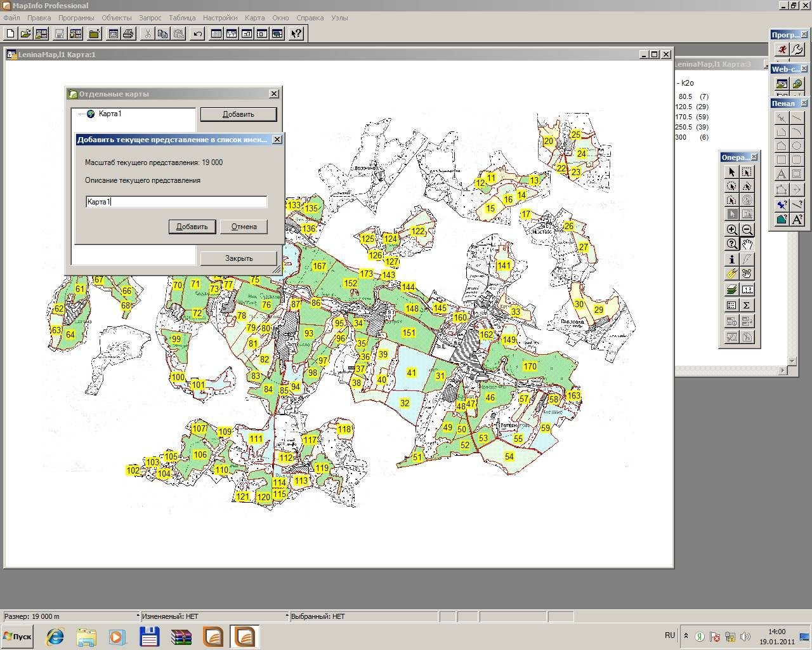Click the Отмена button
812x650 pixels.
(244, 227)
